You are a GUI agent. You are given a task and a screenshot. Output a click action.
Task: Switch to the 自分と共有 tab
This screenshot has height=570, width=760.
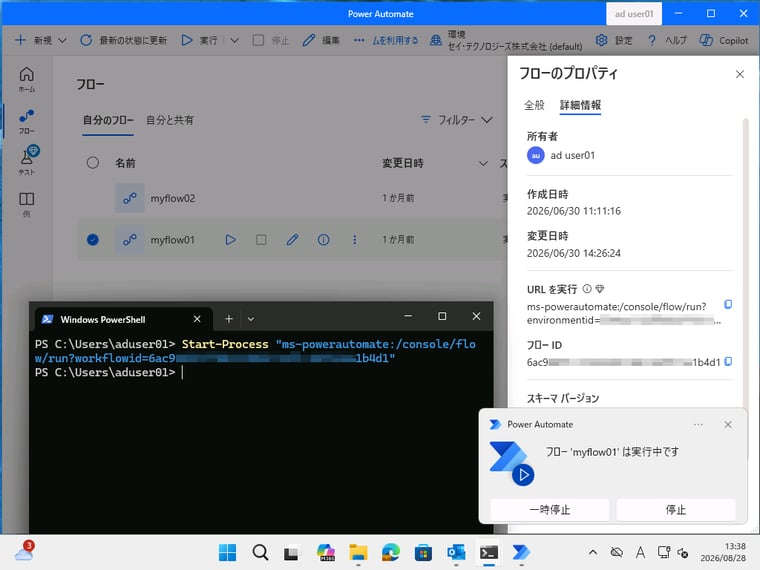(x=170, y=120)
